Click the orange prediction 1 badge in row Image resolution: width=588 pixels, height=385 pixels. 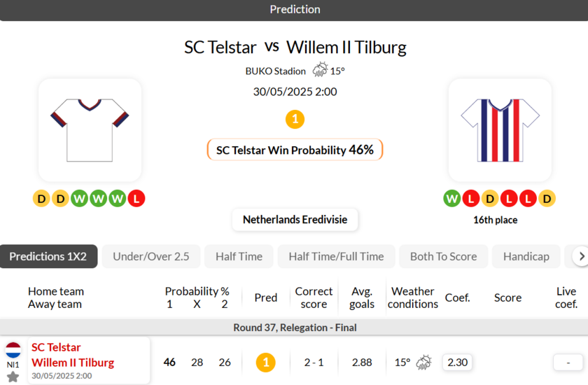click(265, 363)
